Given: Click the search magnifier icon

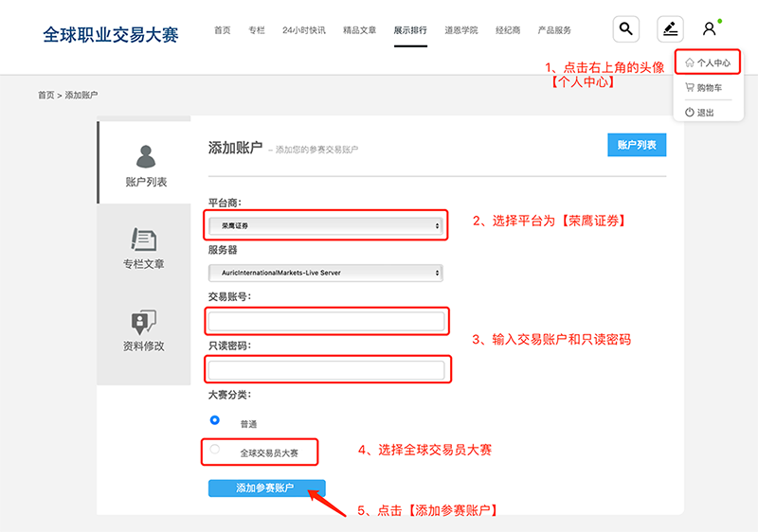Looking at the screenshot, I should point(625,29).
